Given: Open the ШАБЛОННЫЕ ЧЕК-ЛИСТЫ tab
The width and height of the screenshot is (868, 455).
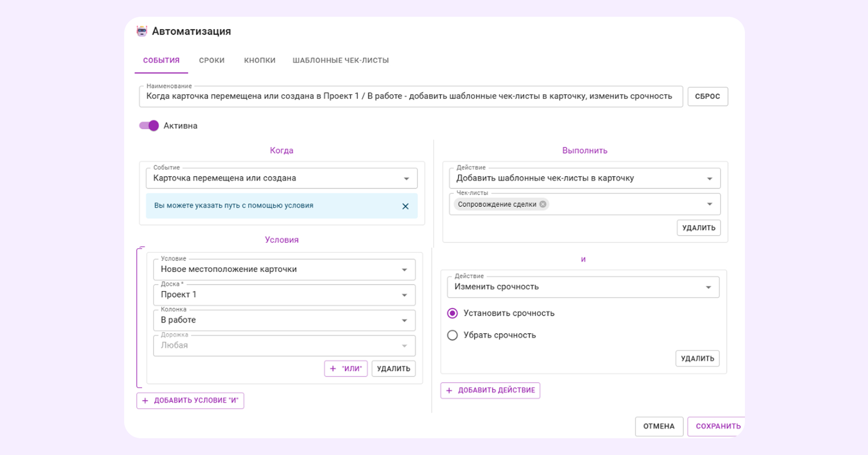Looking at the screenshot, I should [x=341, y=60].
